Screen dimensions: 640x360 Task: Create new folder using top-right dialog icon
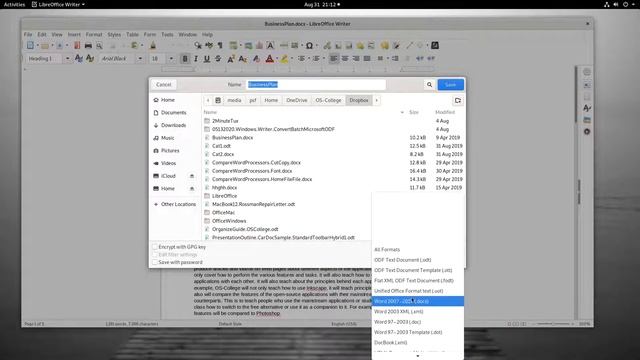(x=458, y=100)
